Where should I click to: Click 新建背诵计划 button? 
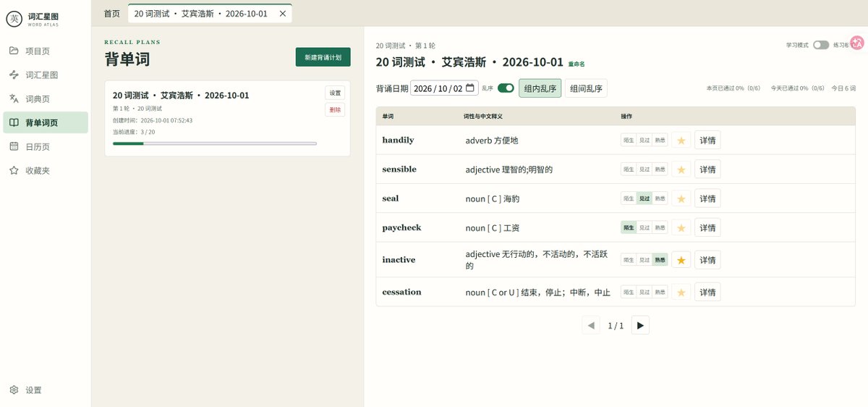323,57
